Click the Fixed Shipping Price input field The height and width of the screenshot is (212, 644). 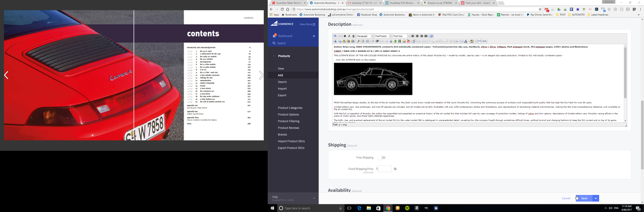click(385, 169)
